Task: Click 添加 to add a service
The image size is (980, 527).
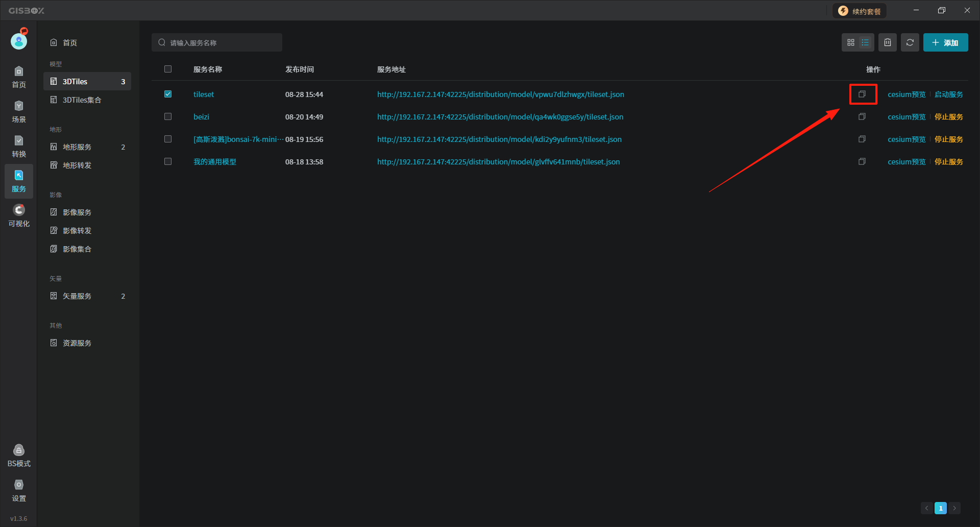Action: pyautogui.click(x=945, y=42)
